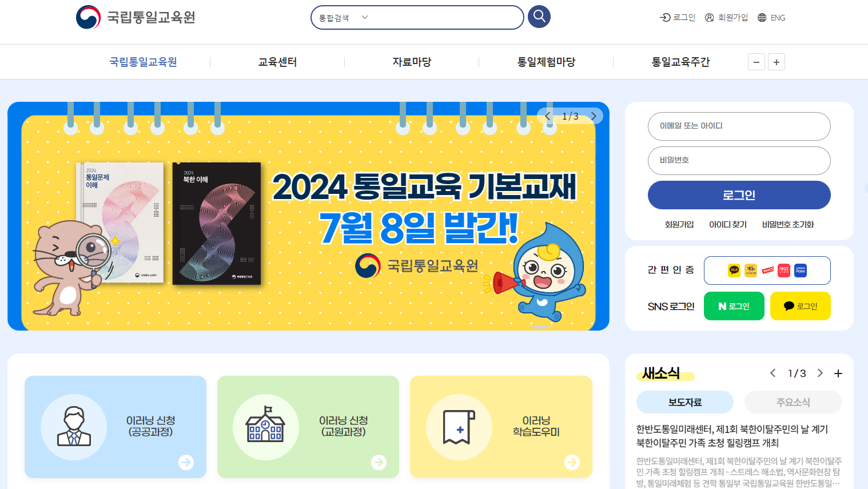Open the 통합검색 search category dropdown
The width and height of the screenshot is (868, 489).
pos(343,18)
